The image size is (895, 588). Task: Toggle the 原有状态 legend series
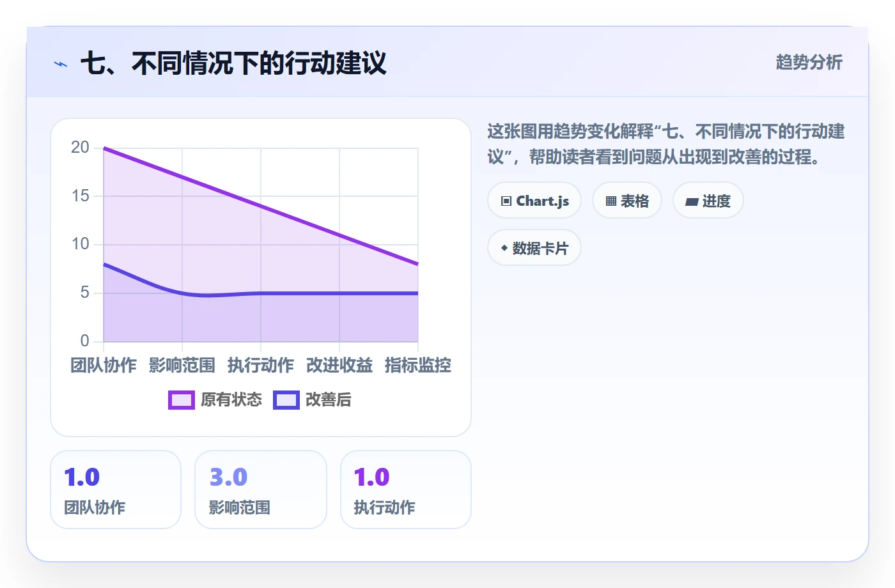point(215,400)
